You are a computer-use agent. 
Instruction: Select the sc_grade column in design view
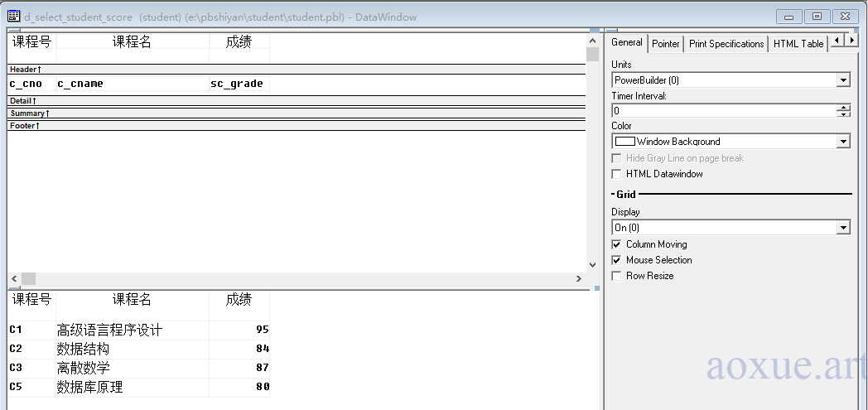[x=239, y=84]
